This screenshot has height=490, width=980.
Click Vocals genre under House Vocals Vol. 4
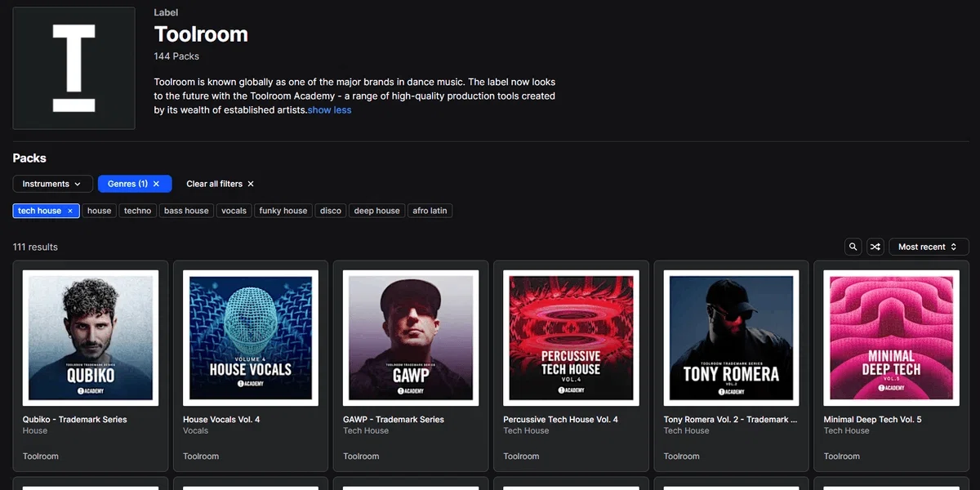point(196,431)
